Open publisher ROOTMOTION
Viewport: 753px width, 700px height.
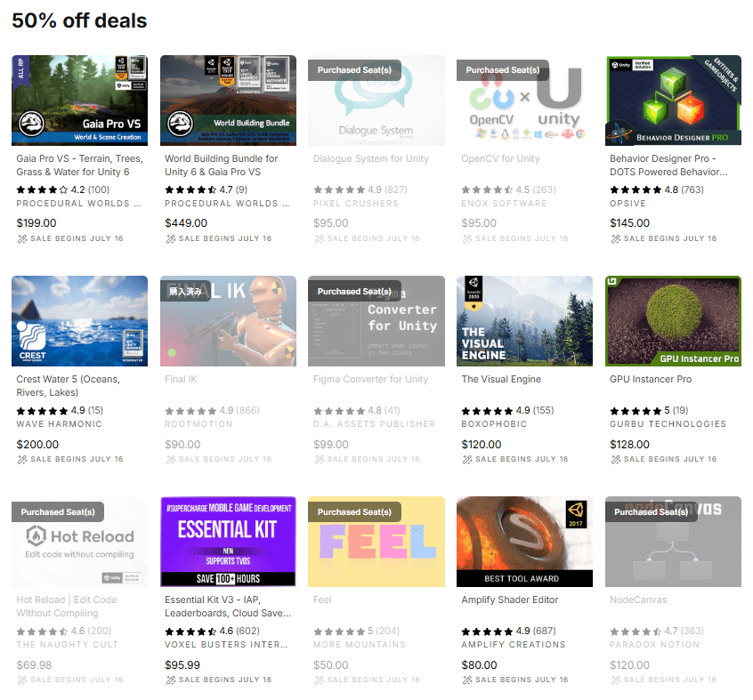[x=198, y=424]
